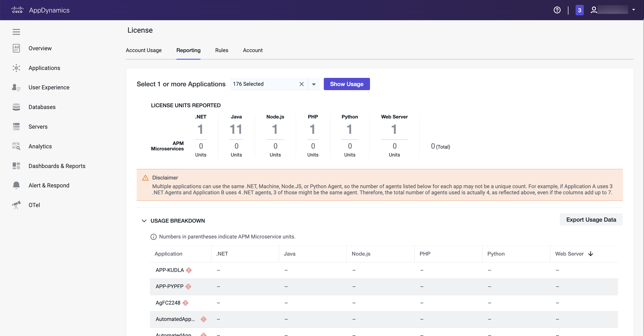The height and width of the screenshot is (336, 644).
Task: Go to Alert & Respond
Action: pyautogui.click(x=49, y=185)
